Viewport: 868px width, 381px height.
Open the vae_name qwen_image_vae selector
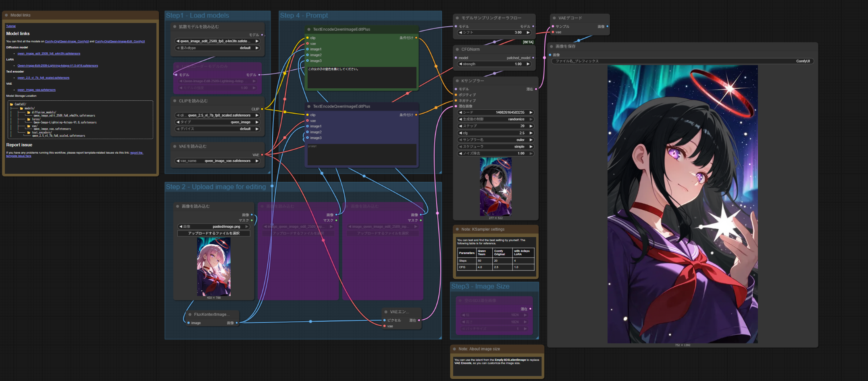(x=218, y=161)
